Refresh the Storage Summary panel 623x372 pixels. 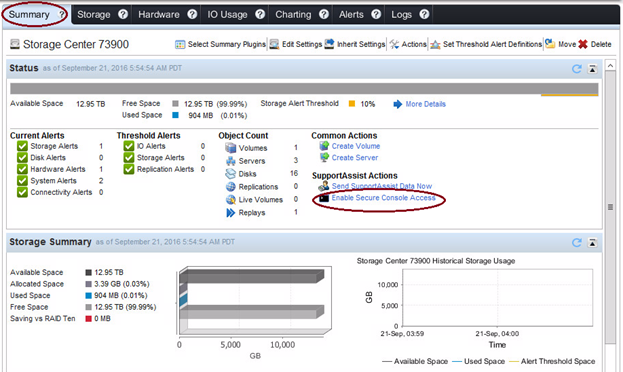[x=577, y=242]
